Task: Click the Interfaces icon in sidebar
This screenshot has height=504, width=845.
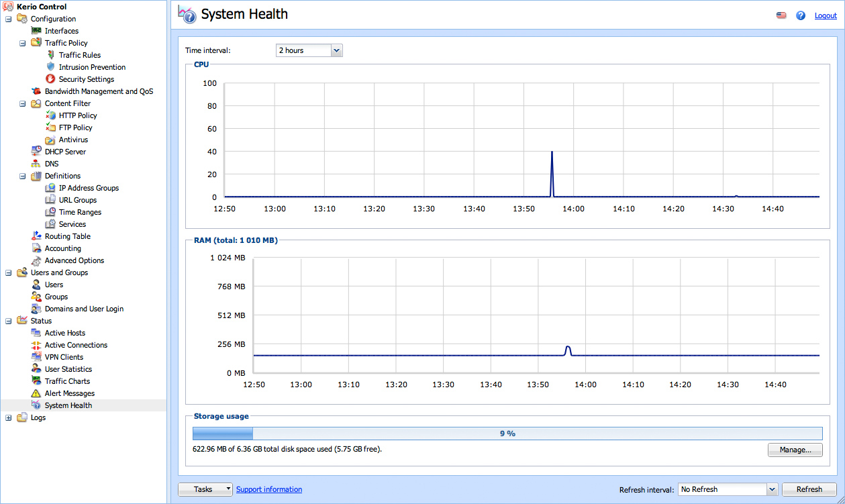Action: pyautogui.click(x=36, y=31)
